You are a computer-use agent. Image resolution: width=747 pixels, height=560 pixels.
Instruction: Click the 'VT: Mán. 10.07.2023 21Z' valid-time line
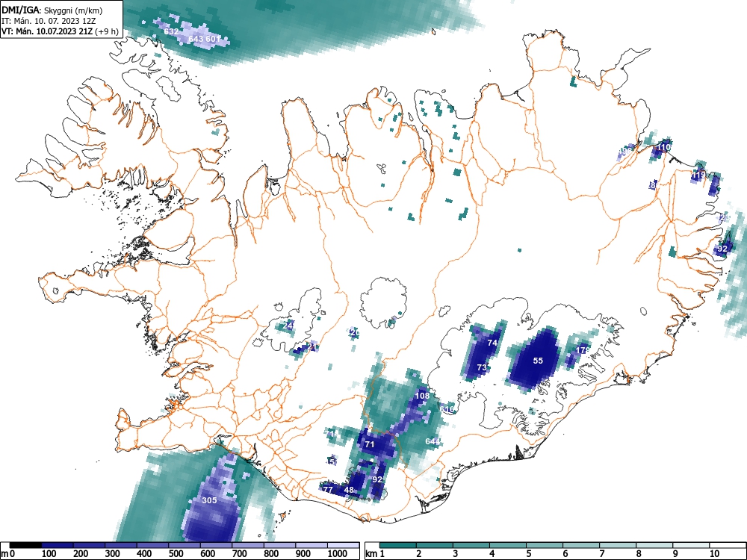coord(47,31)
